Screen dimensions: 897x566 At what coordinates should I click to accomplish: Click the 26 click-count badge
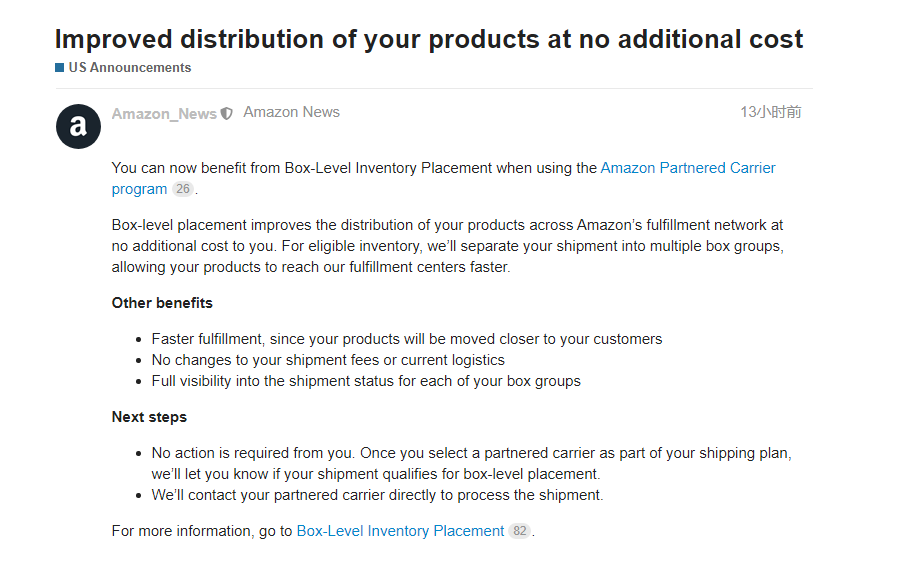pos(183,189)
